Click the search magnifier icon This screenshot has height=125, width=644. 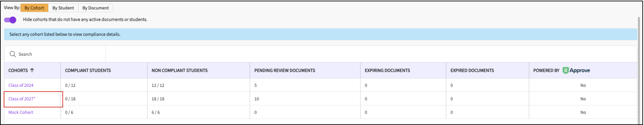pyautogui.click(x=12, y=54)
